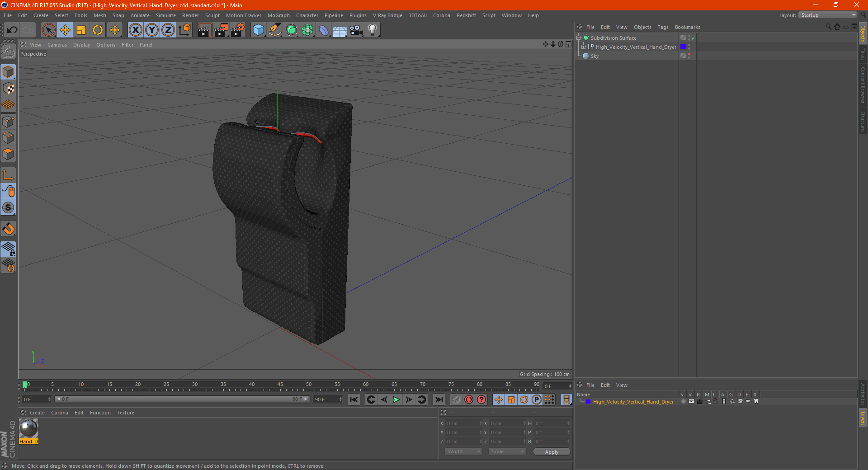868x470 pixels.
Task: Open viewport Cameras menu
Action: (x=57, y=45)
